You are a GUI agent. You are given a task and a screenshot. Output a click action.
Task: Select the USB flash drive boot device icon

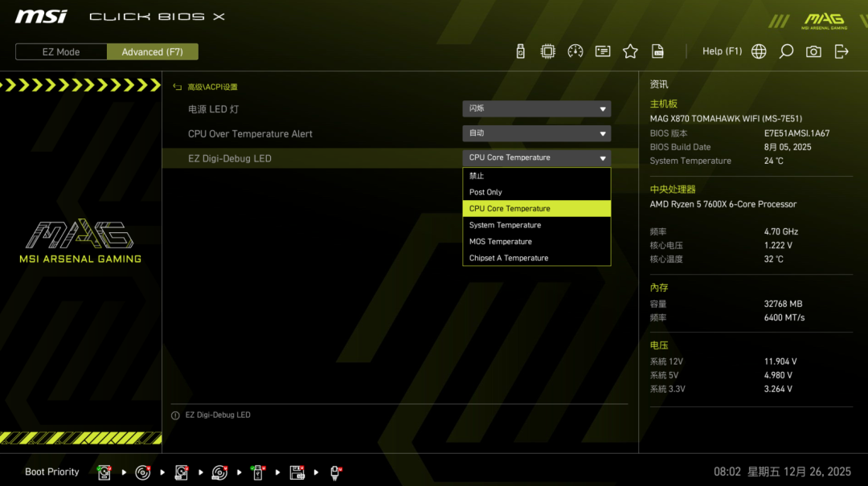click(258, 472)
